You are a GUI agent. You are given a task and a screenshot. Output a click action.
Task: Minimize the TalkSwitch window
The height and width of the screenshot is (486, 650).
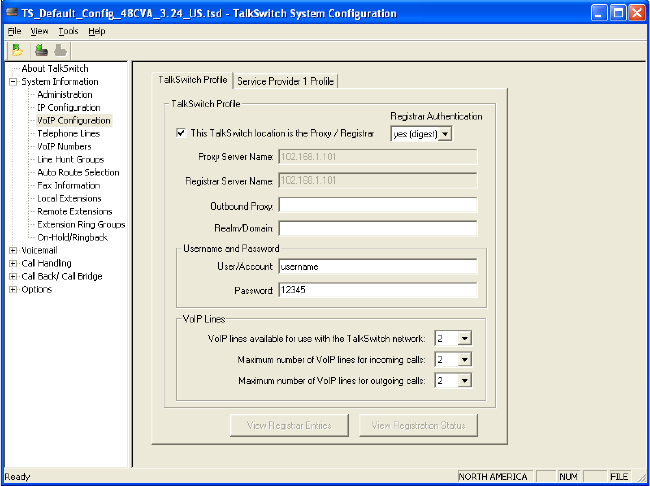click(599, 13)
